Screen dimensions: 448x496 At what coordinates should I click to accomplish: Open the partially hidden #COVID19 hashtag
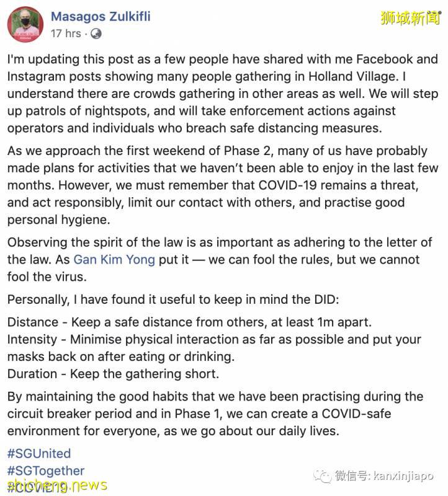[x=37, y=487]
